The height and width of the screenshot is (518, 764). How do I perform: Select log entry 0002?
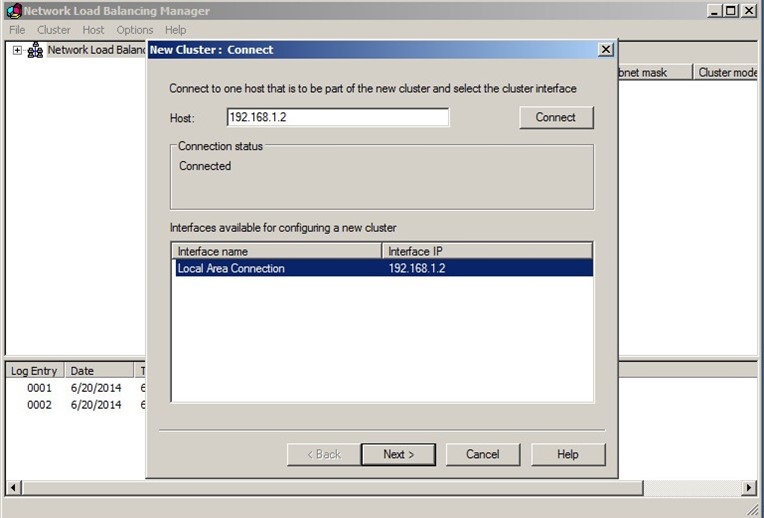39,405
